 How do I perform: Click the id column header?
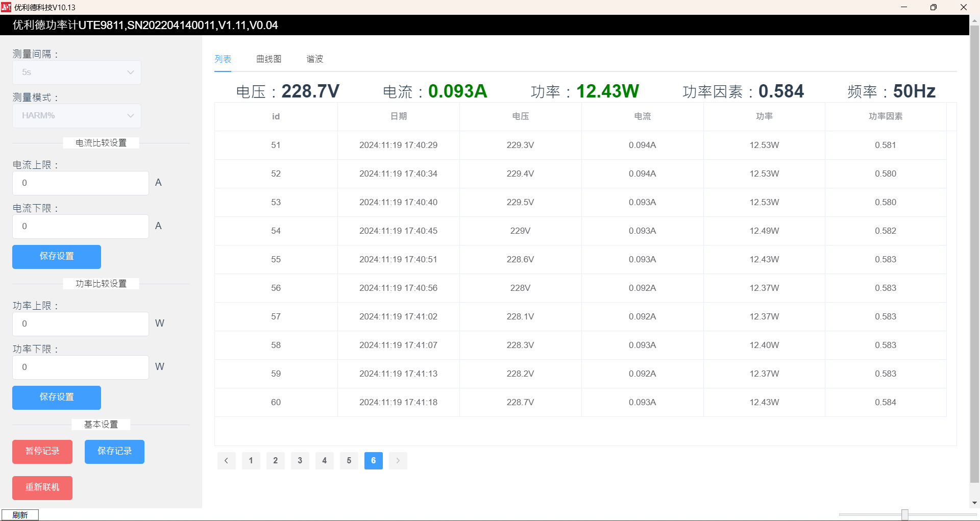[276, 117]
